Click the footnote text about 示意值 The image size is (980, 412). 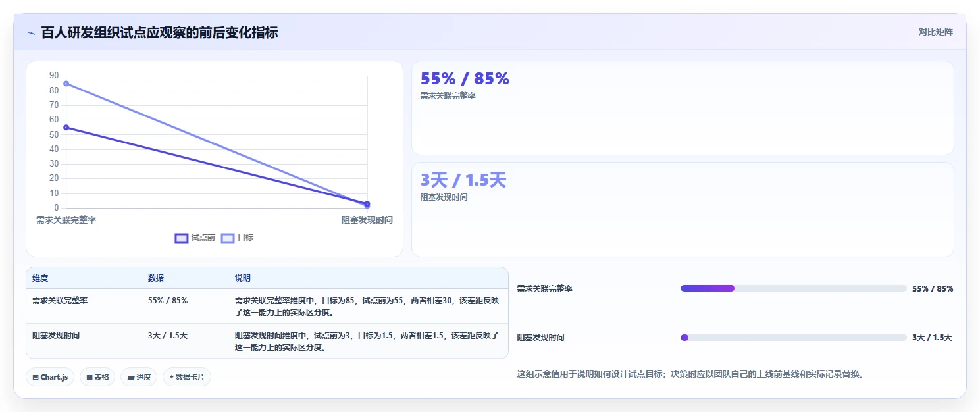click(x=690, y=374)
